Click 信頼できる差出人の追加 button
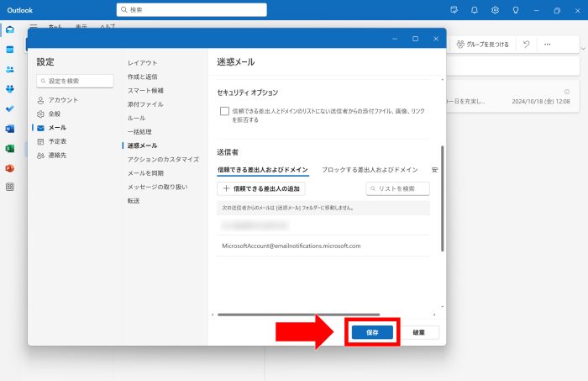This screenshot has width=588, height=381. pos(261,189)
